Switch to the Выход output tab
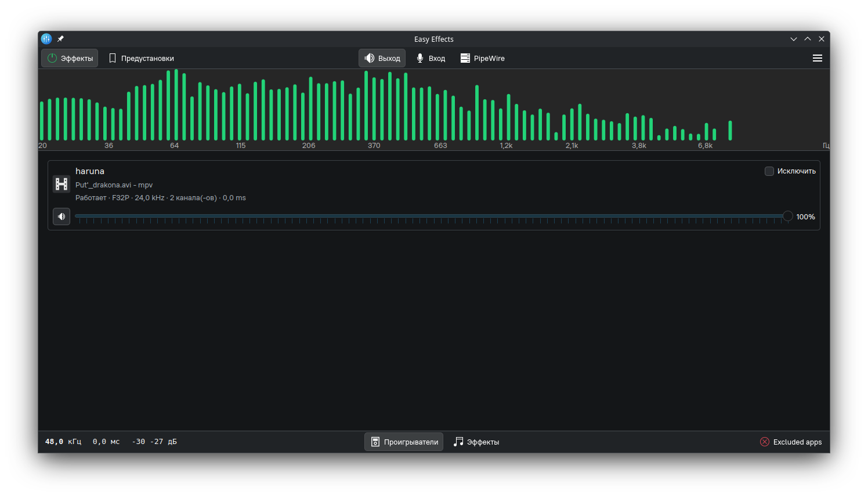868x498 pixels. click(x=382, y=58)
